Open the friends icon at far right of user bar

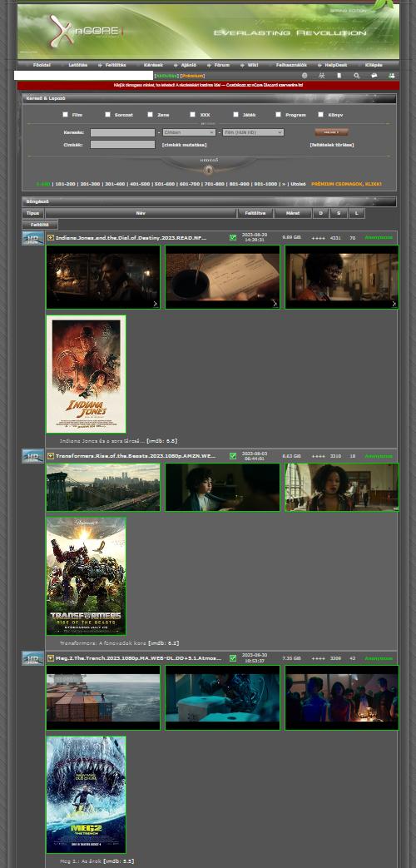click(x=392, y=76)
